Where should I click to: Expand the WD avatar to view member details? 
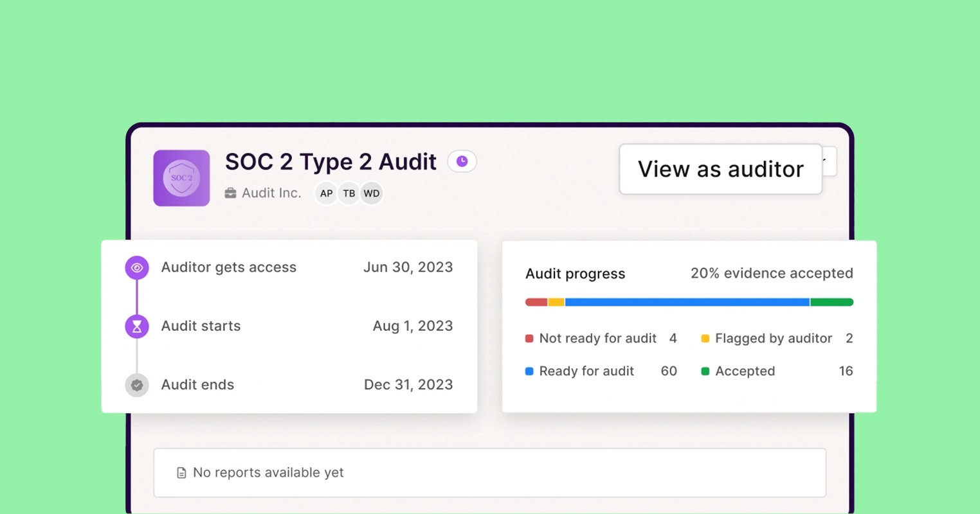(x=372, y=193)
